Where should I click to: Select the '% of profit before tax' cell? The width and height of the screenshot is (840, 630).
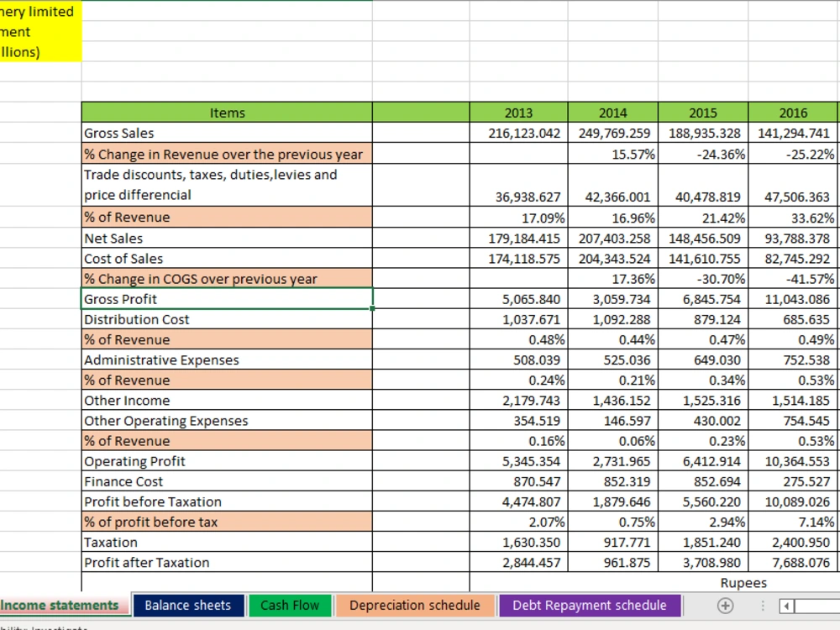pos(227,522)
